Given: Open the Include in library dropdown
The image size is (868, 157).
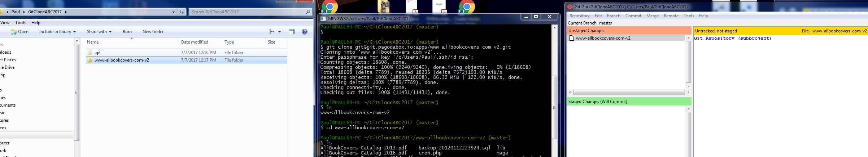Looking at the screenshot, I should pos(57,32).
